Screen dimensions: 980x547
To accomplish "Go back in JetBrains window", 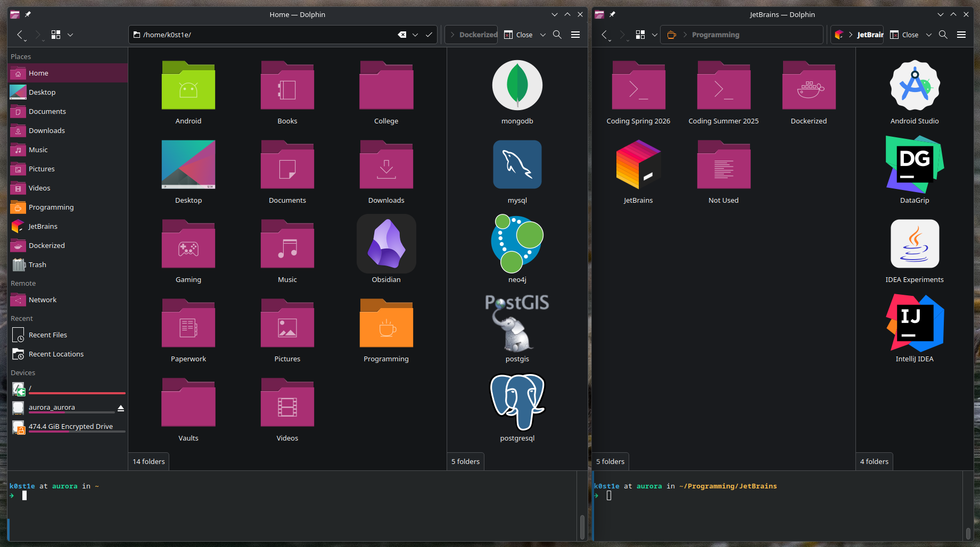I will point(605,35).
